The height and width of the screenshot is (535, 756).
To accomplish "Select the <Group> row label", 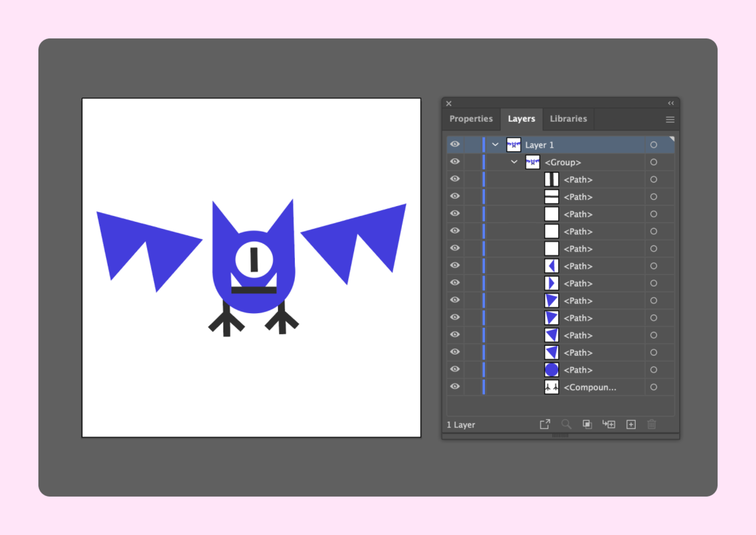I will (563, 163).
